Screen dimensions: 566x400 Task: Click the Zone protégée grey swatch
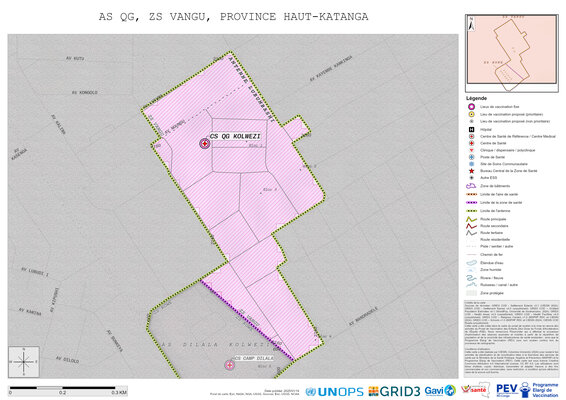click(471, 293)
